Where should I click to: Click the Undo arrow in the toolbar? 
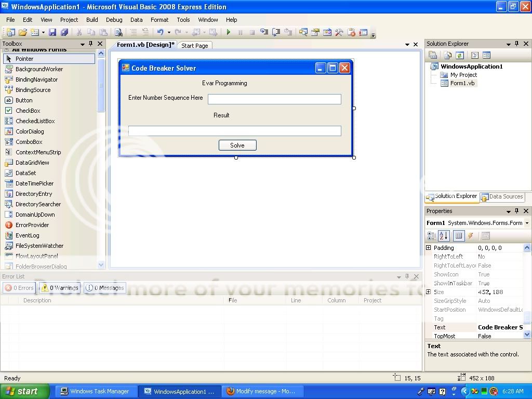pos(160,32)
